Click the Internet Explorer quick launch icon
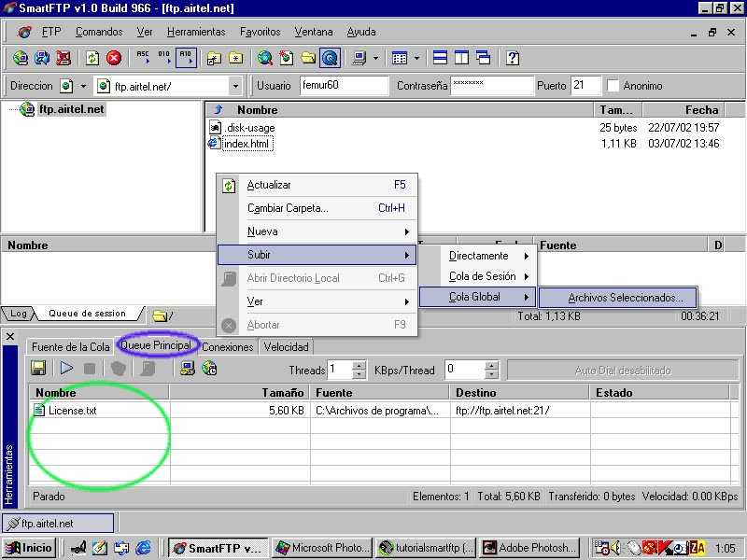This screenshot has height=560, width=747. click(x=144, y=548)
